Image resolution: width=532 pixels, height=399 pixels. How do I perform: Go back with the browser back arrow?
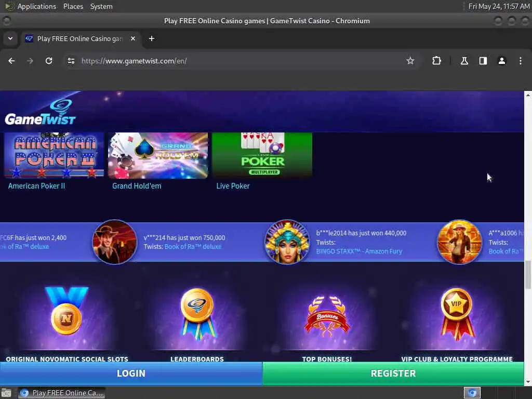coord(11,61)
